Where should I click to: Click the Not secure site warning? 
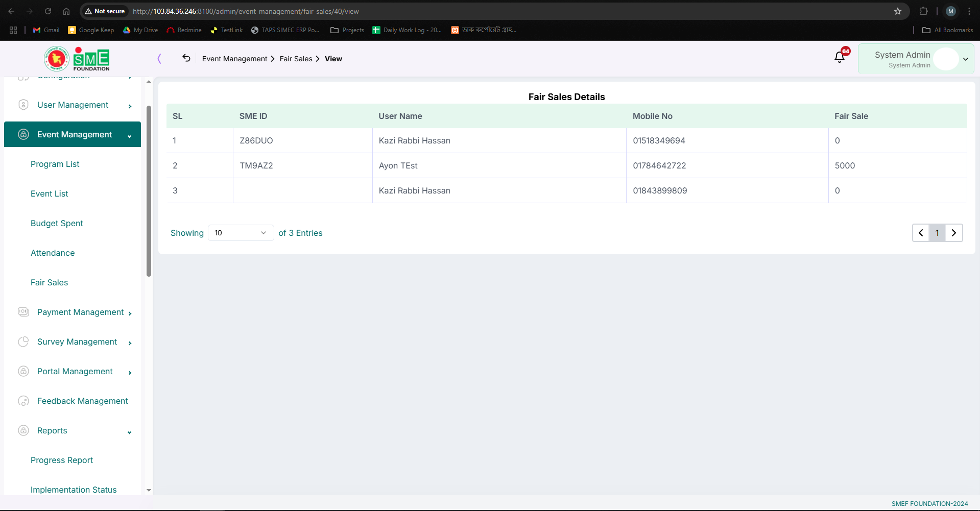[105, 11]
